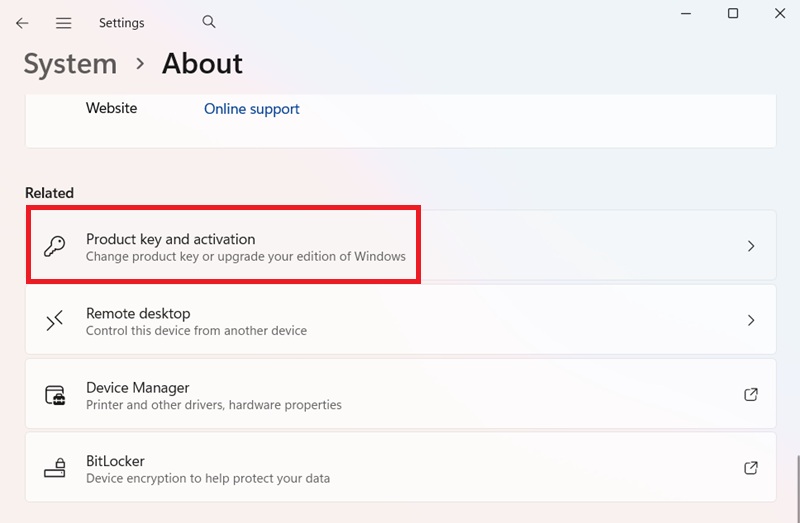Expand the Remote desktop chevron arrow
800x523 pixels.
tap(751, 320)
